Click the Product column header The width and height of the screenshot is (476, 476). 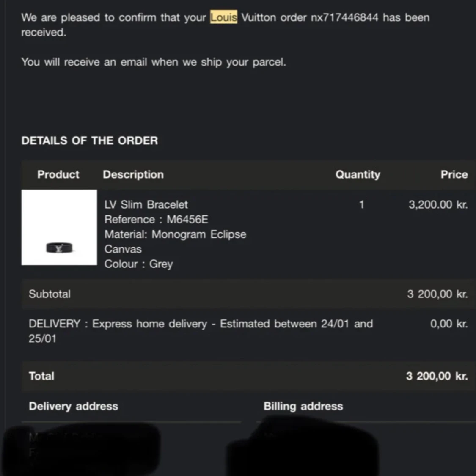(x=58, y=174)
